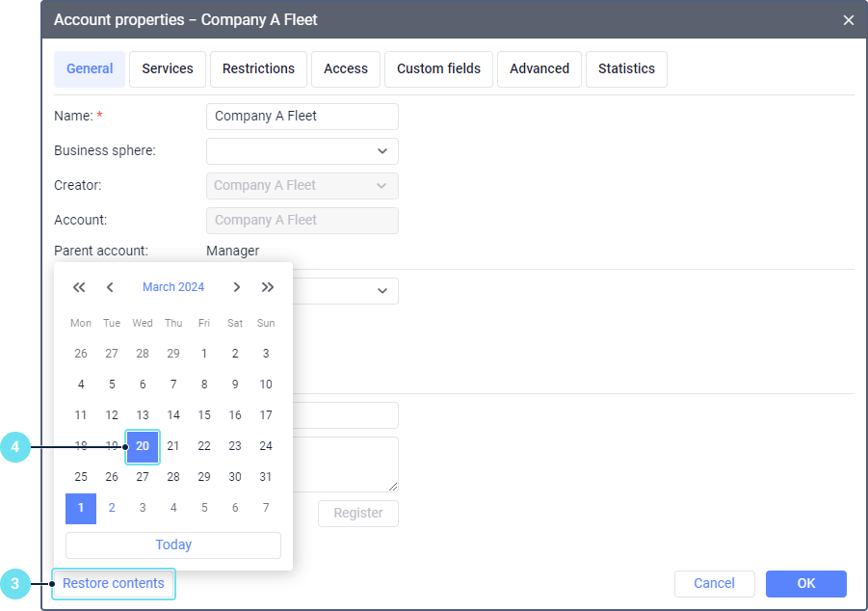Close the Account properties dialog
Viewport: 868px width, 611px height.
click(848, 19)
